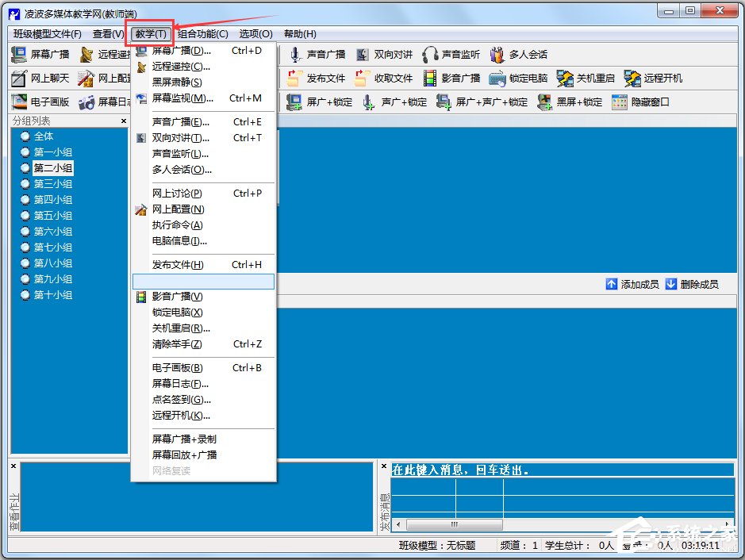The image size is (745, 560).
Task: Choose 点名签到(G)... in the menu
Action: click(x=203, y=400)
